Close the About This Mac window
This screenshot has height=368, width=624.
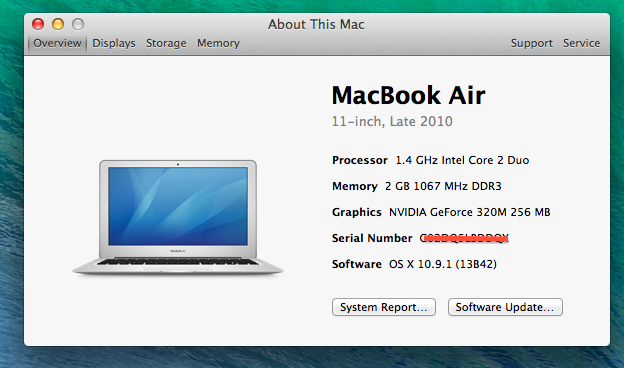pos(38,24)
